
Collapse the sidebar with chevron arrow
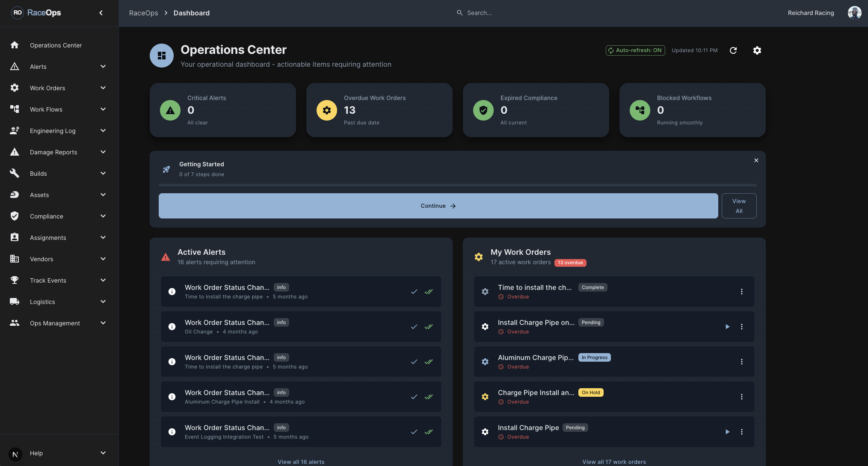[x=101, y=13]
